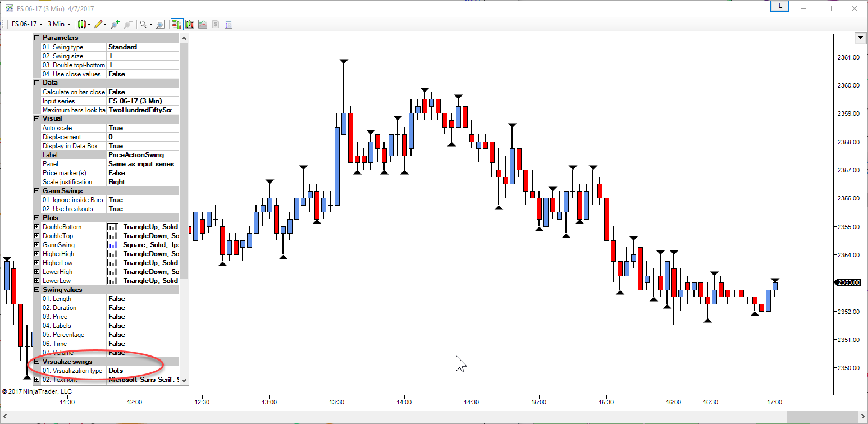Select the pencil drawing tools icon
Screen dimensions: 868x424
point(99,24)
